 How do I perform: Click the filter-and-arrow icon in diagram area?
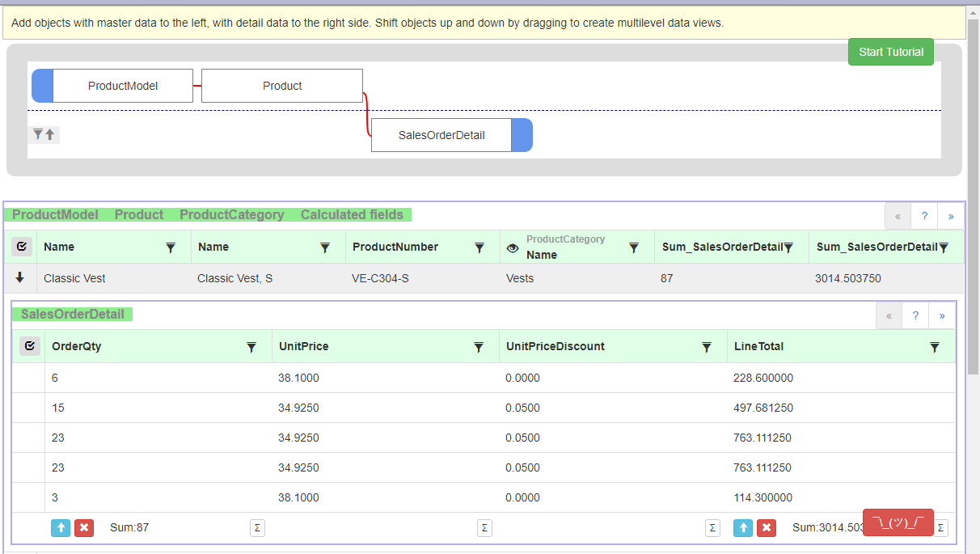(44, 134)
